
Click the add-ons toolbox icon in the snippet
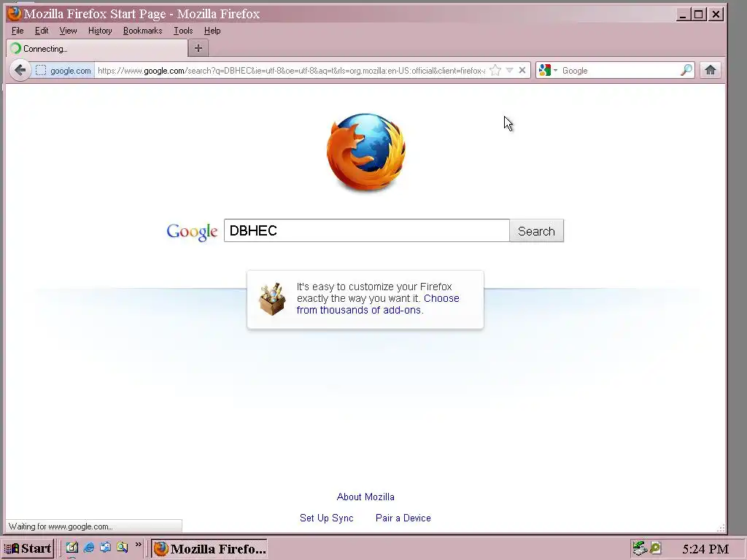tap(272, 299)
